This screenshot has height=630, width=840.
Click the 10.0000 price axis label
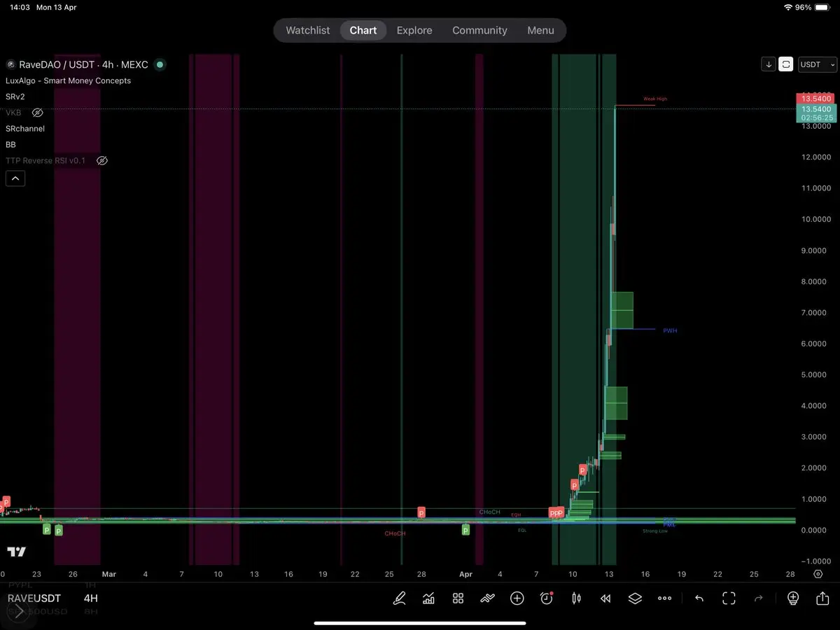[816, 219]
